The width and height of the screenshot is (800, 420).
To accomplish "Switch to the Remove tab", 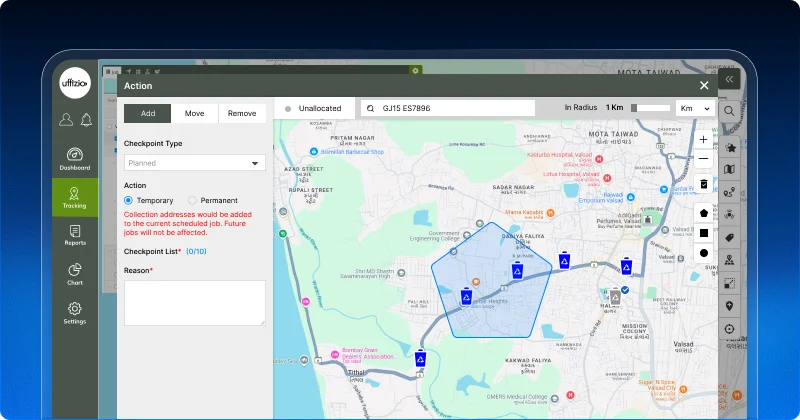I will [242, 113].
